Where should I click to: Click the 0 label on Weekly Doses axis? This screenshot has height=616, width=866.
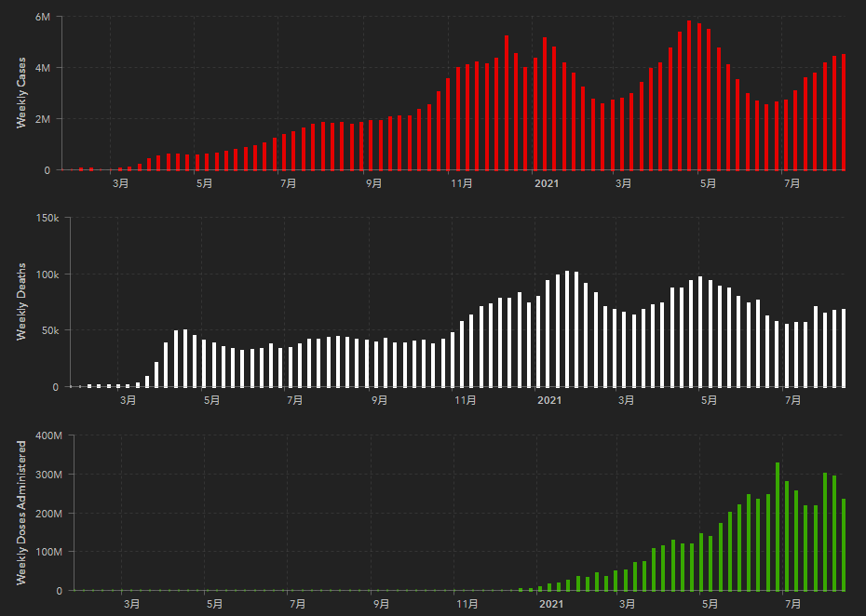[x=60, y=591]
